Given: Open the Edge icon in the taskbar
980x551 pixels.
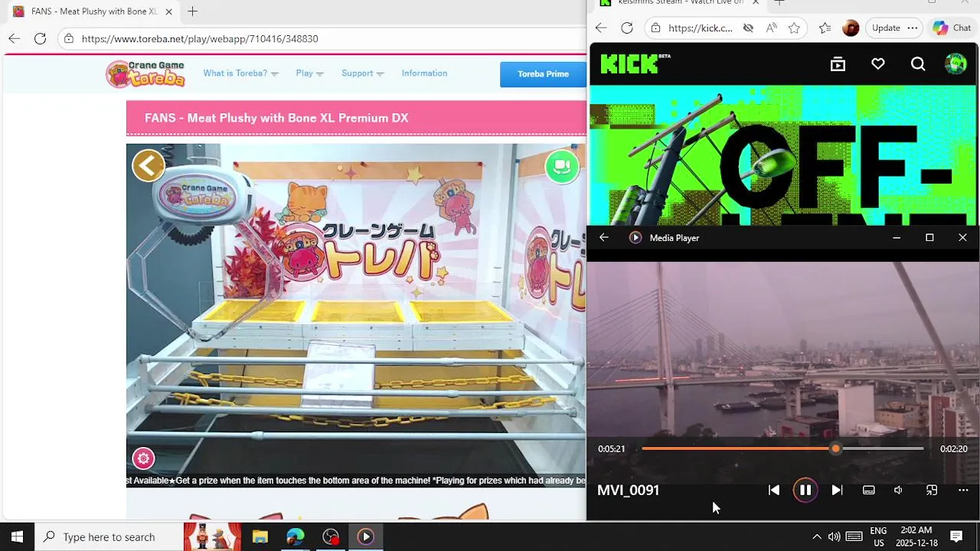Looking at the screenshot, I should pyautogui.click(x=296, y=536).
